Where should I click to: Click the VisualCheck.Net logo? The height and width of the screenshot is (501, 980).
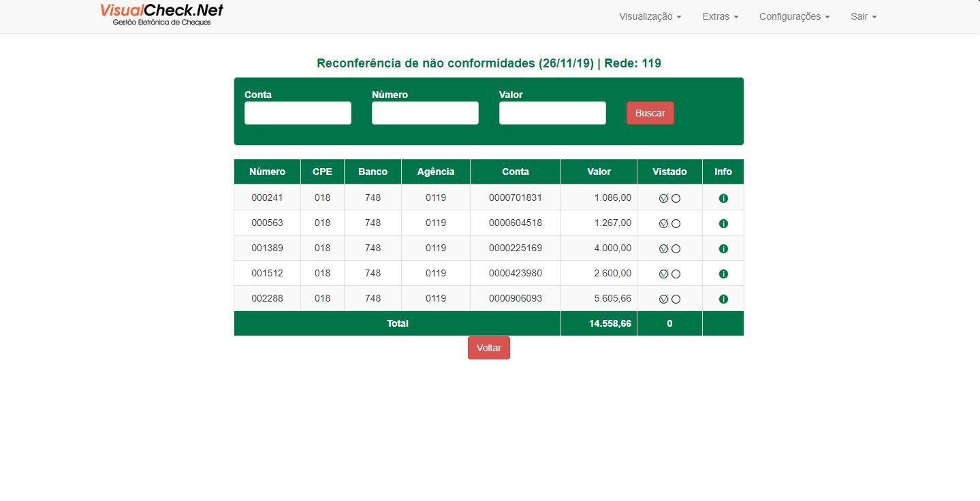point(161,15)
